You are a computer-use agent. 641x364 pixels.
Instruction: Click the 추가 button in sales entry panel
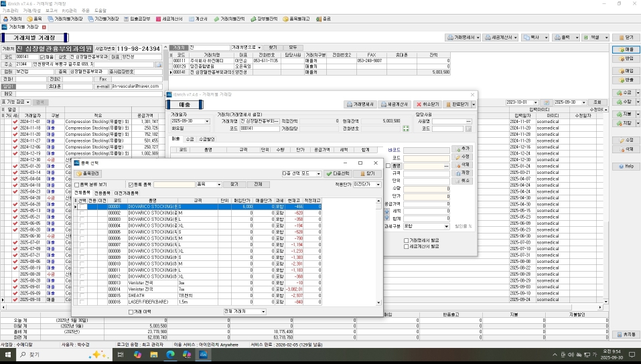click(x=462, y=148)
